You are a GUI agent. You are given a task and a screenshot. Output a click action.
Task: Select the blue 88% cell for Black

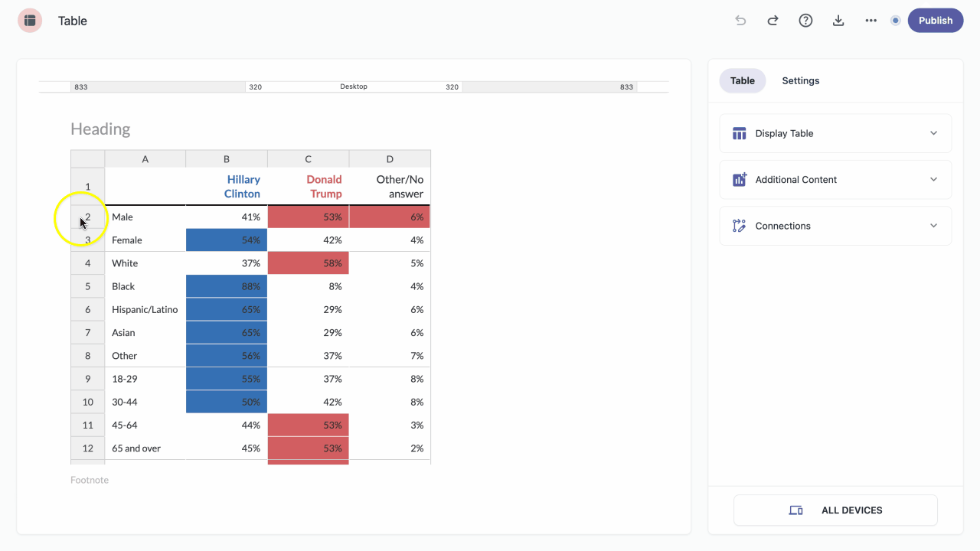pyautogui.click(x=227, y=286)
